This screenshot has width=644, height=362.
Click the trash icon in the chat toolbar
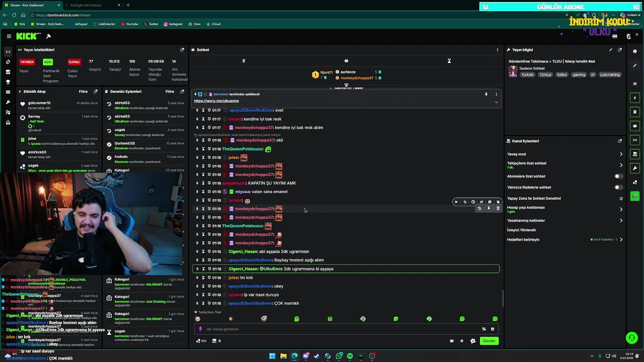[244, 61]
